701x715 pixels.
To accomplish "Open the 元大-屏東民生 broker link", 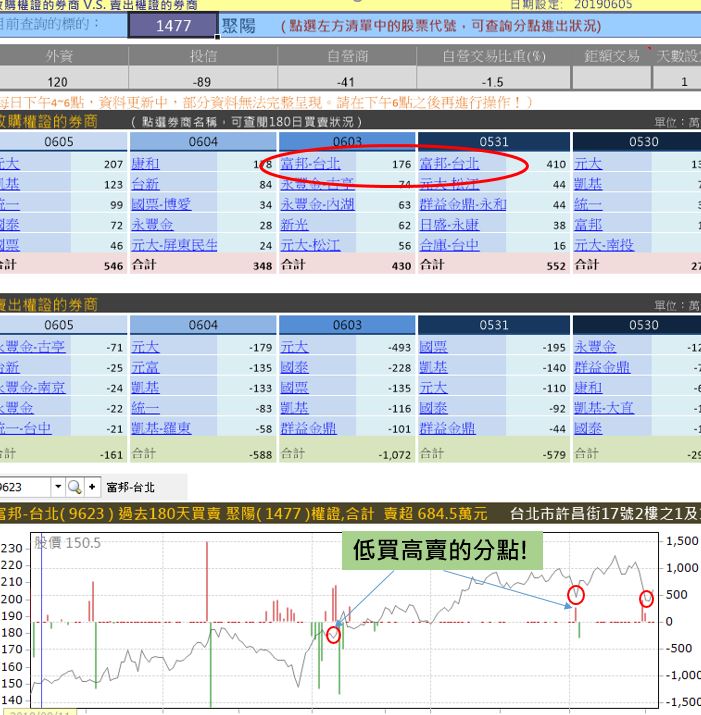I will click(x=174, y=245).
